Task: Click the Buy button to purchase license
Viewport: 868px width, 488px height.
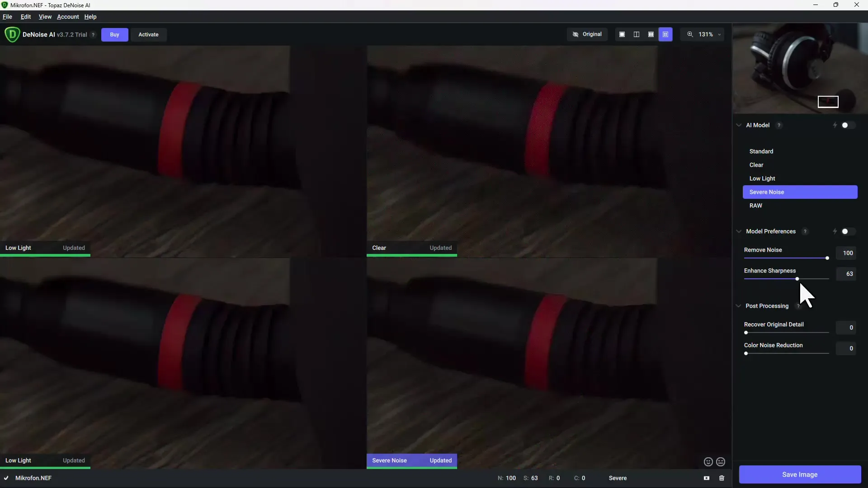Action: pos(114,34)
